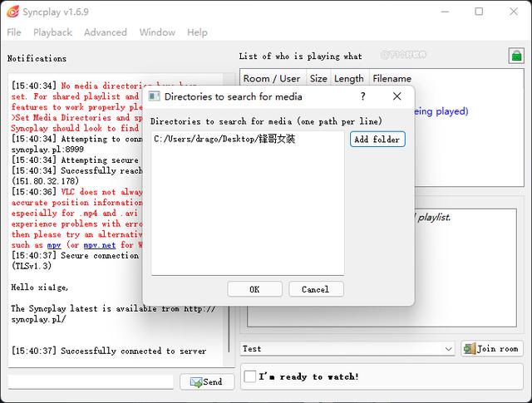Send the chat message
The width and height of the screenshot is (532, 403).
(207, 382)
